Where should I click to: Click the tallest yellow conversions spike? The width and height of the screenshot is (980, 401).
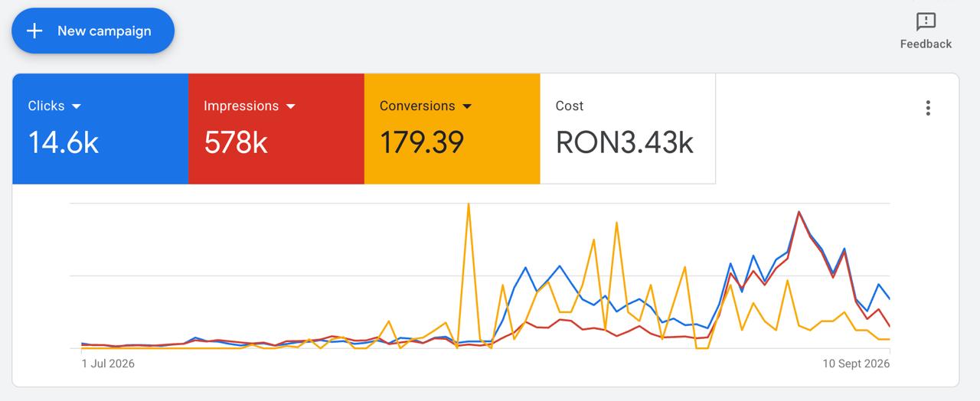(468, 205)
